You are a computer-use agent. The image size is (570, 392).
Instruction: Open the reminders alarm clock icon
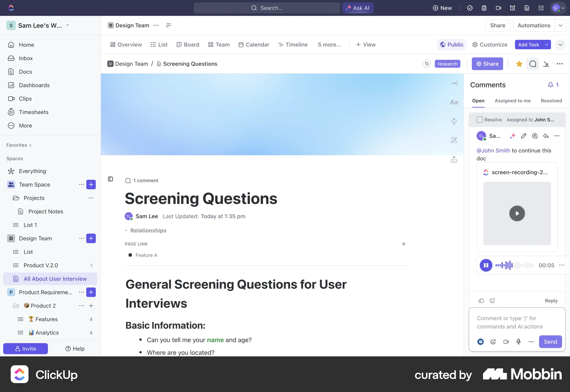point(512,8)
